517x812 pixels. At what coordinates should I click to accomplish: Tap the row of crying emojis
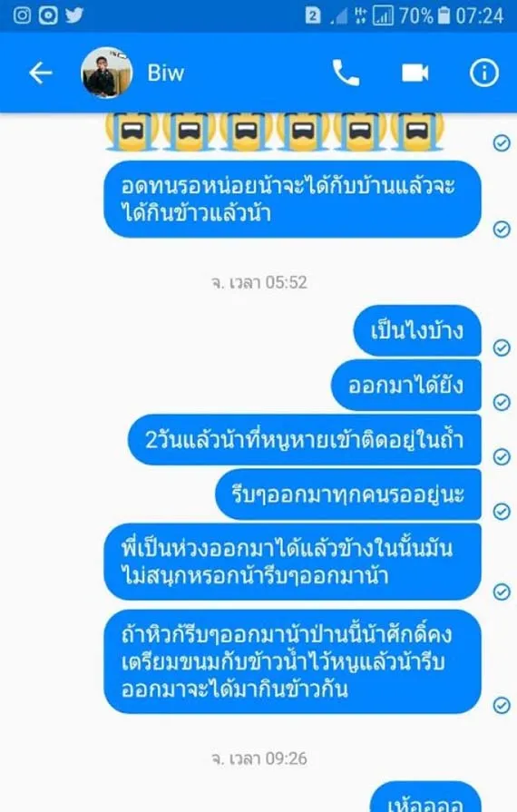tap(274, 132)
